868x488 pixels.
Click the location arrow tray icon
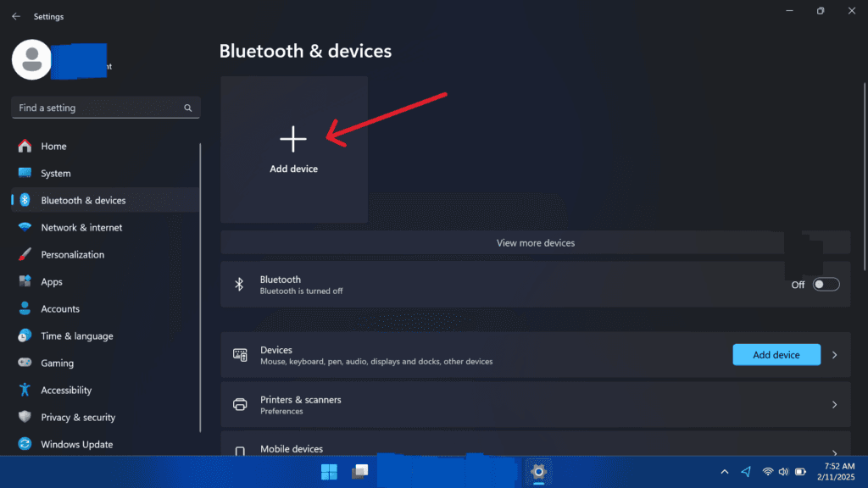coord(746,471)
